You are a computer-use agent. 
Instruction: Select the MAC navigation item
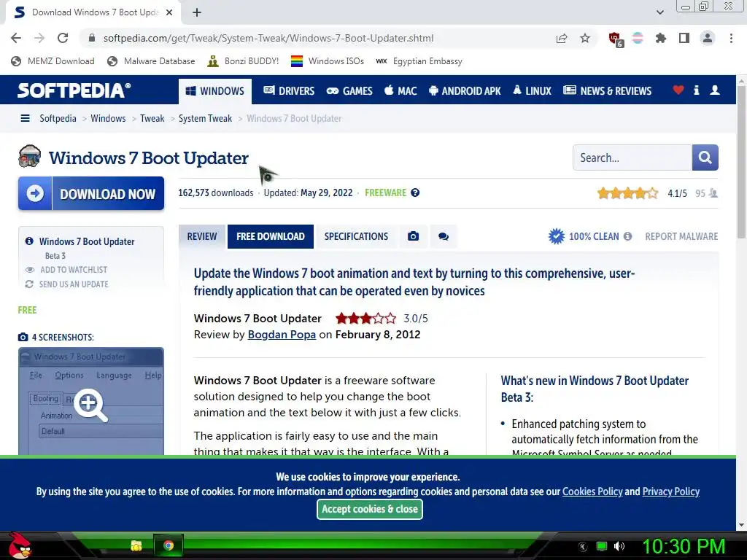tap(400, 91)
